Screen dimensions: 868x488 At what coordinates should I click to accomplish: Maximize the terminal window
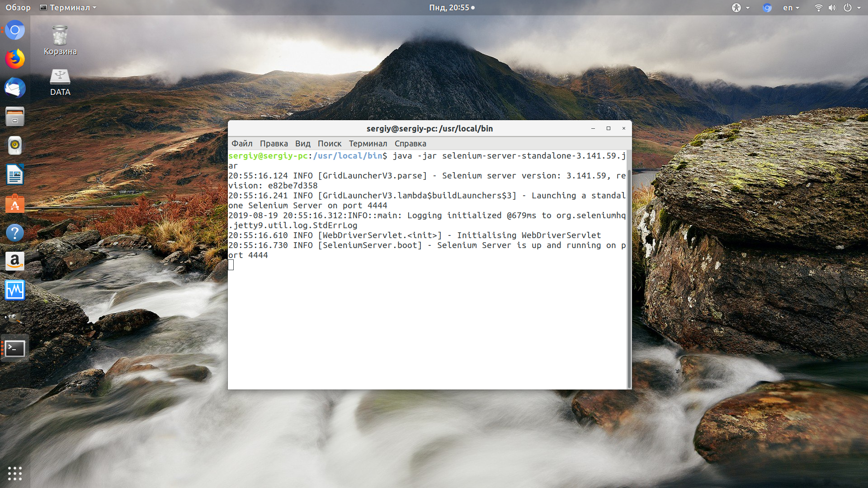[609, 128]
